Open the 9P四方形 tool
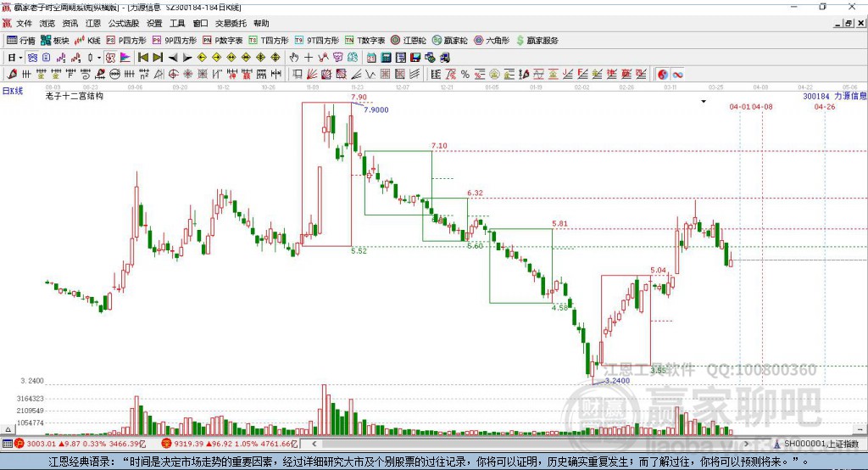 pos(175,41)
